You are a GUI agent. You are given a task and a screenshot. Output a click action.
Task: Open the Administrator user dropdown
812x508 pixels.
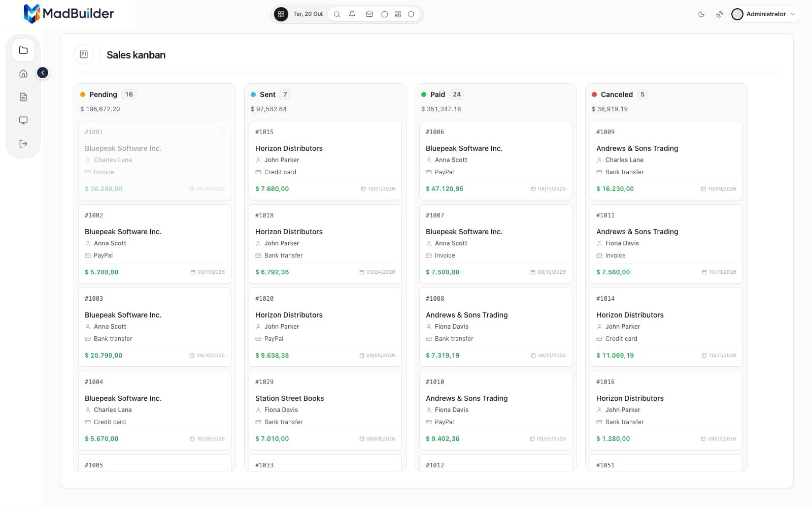click(765, 14)
